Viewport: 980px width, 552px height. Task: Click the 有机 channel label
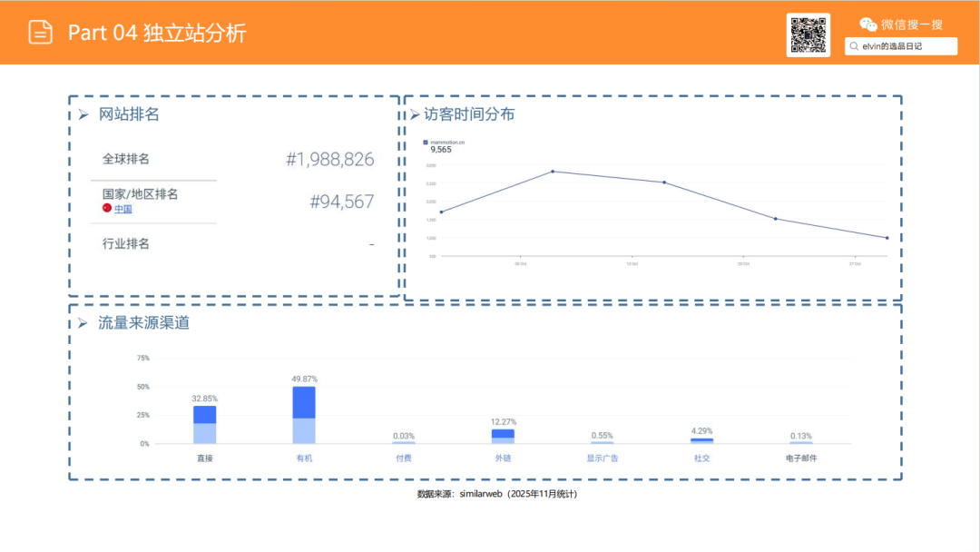pyautogui.click(x=306, y=458)
